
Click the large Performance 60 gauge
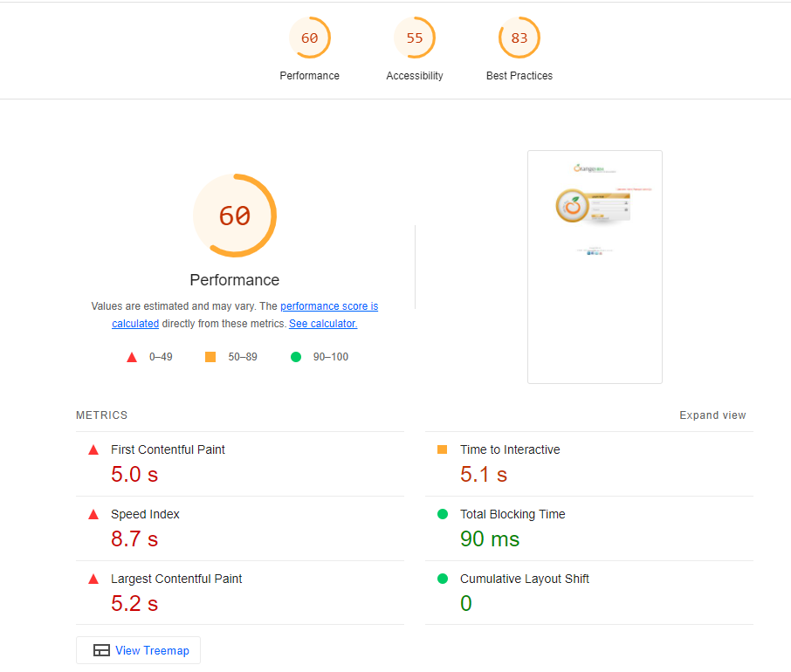pos(234,216)
